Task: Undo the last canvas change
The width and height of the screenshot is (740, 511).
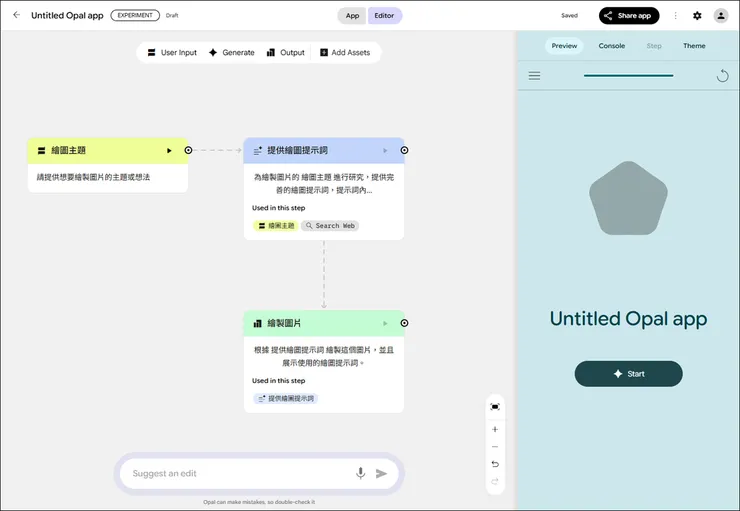Action: pos(495,464)
